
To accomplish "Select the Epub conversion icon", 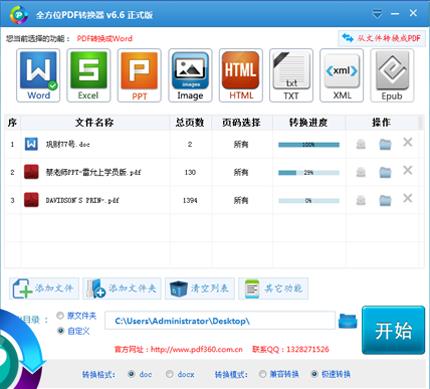I will coord(392,75).
